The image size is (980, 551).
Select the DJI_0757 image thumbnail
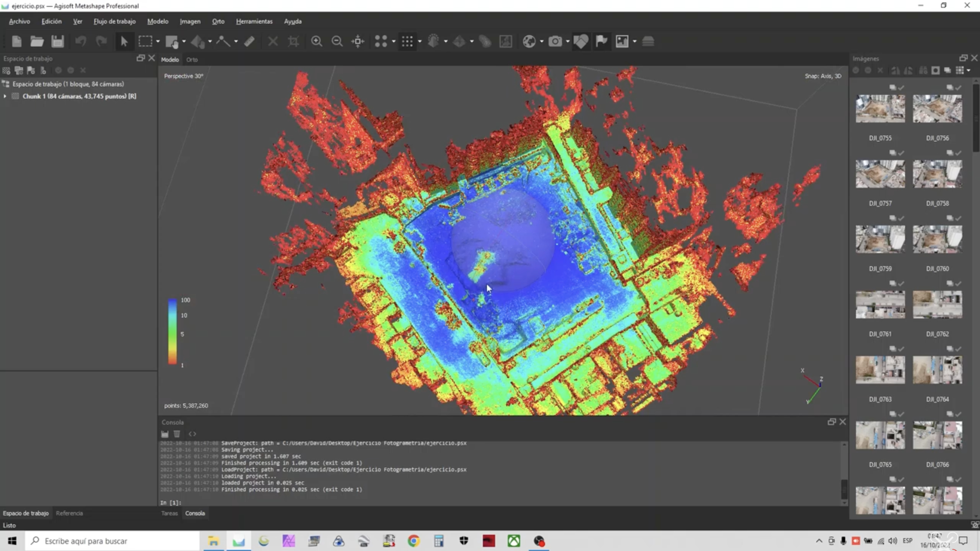(880, 174)
